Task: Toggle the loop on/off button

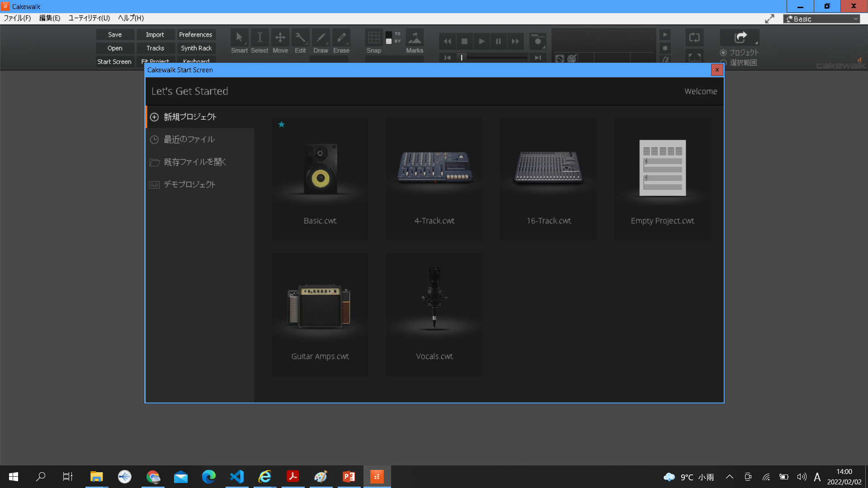Action: [x=694, y=38]
